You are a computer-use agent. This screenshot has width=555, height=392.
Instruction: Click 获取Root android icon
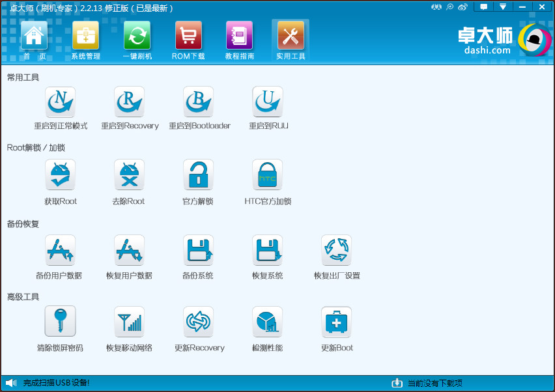coord(60,175)
